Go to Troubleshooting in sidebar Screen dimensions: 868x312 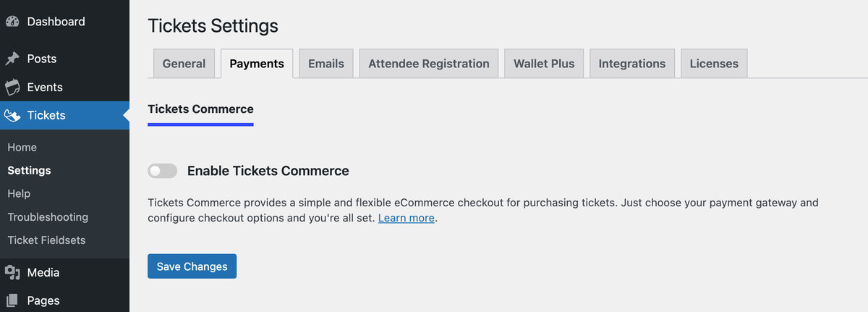(x=48, y=217)
